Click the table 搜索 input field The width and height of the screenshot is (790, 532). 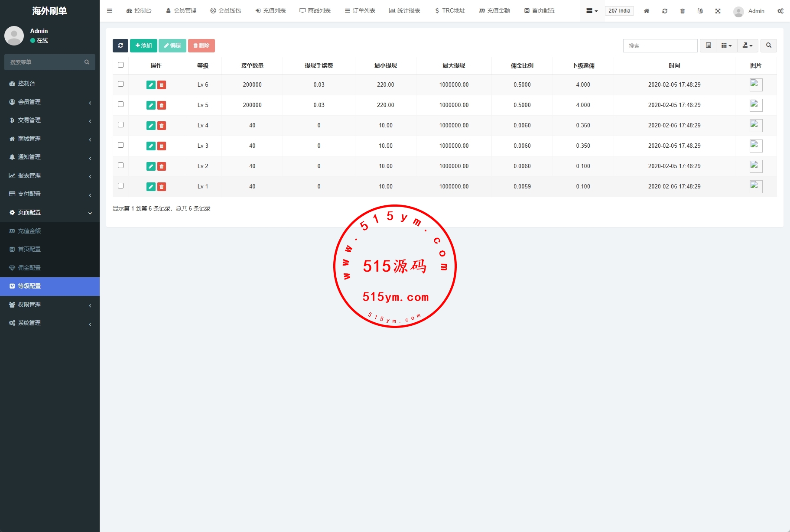(660, 45)
